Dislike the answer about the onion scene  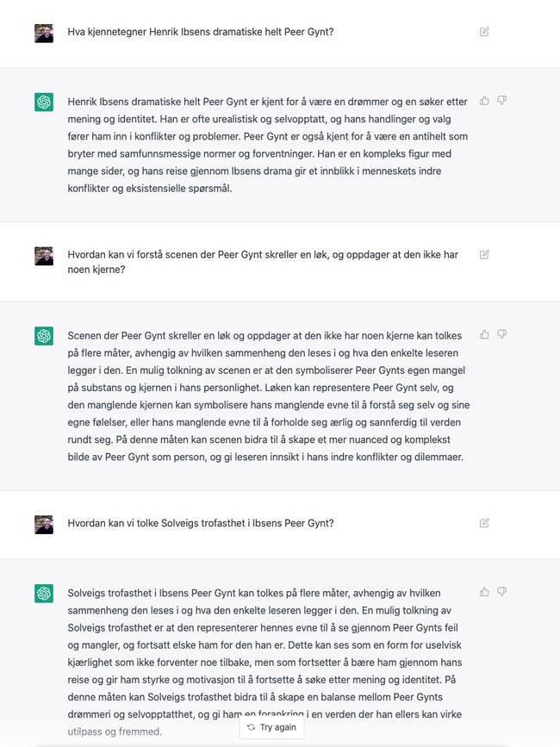[x=502, y=334]
